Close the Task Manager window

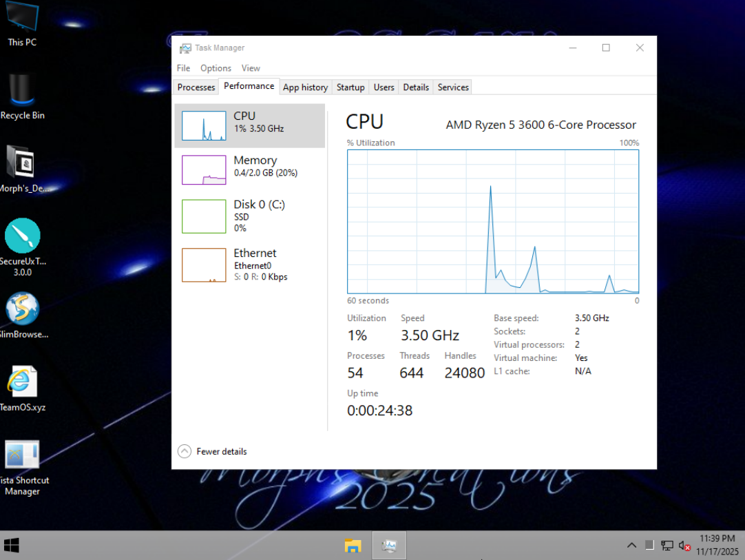(x=640, y=48)
